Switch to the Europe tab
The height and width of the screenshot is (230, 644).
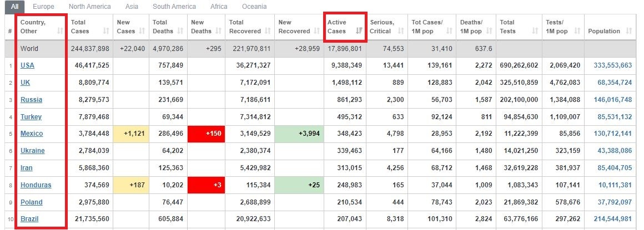[x=43, y=7]
